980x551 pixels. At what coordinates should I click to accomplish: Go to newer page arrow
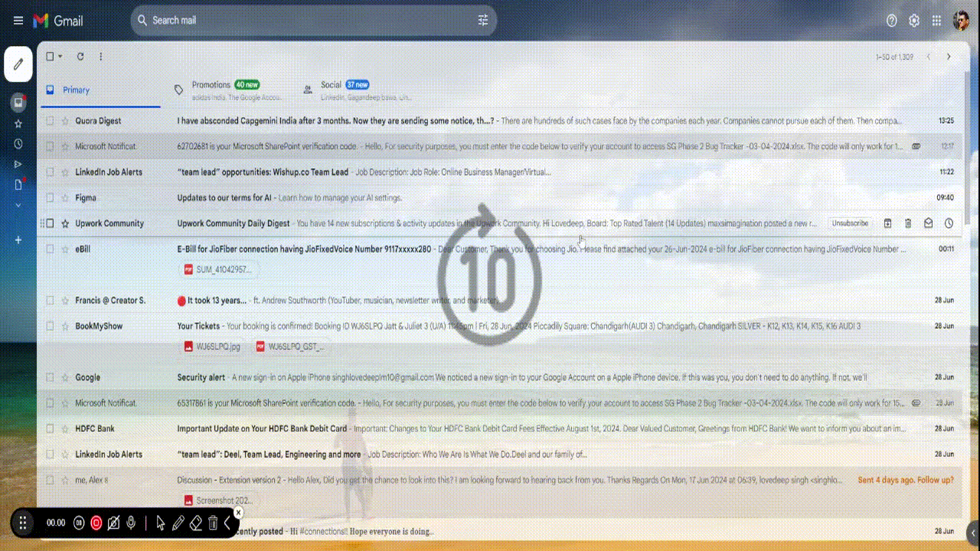tap(929, 57)
